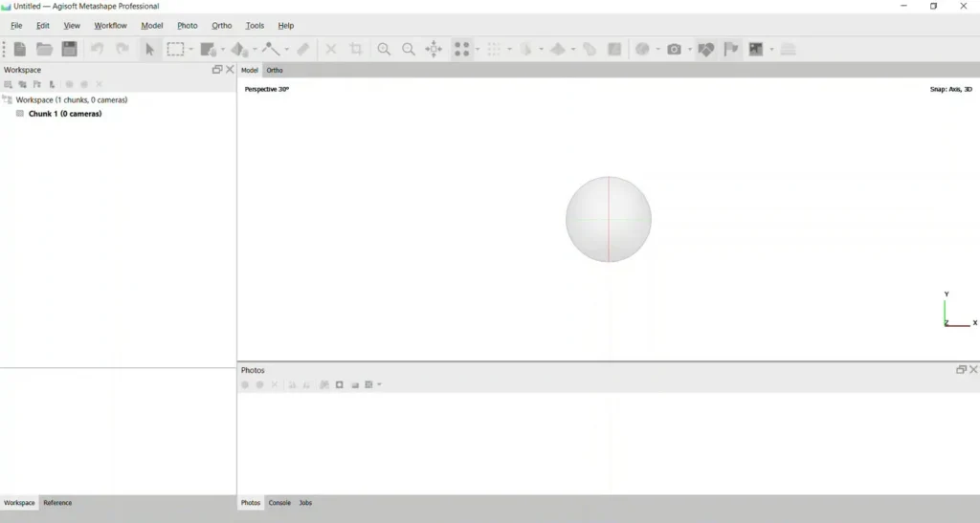Screen dimensions: 980x523
Task: Open a project with the folder icon
Action: pyautogui.click(x=44, y=49)
